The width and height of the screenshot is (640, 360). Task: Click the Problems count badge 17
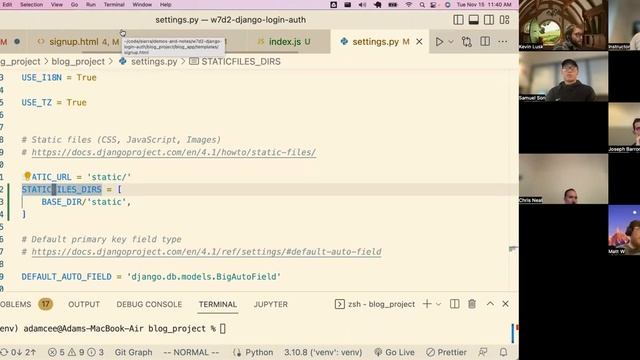click(x=45, y=304)
